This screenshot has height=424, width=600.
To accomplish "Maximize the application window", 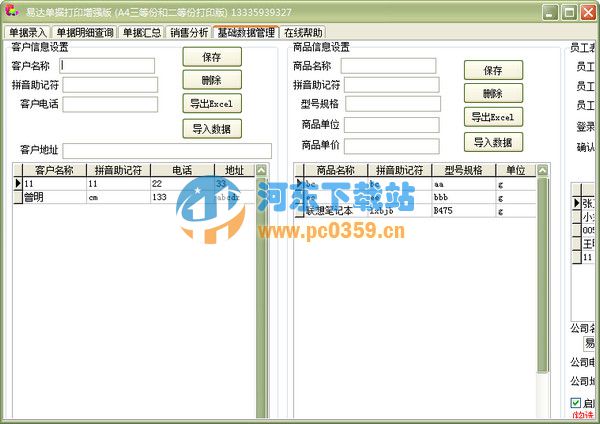I will tap(569, 13).
